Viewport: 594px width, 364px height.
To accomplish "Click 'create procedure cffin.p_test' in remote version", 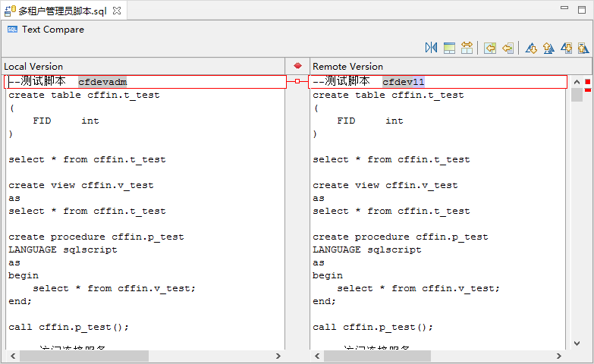I will 401,237.
